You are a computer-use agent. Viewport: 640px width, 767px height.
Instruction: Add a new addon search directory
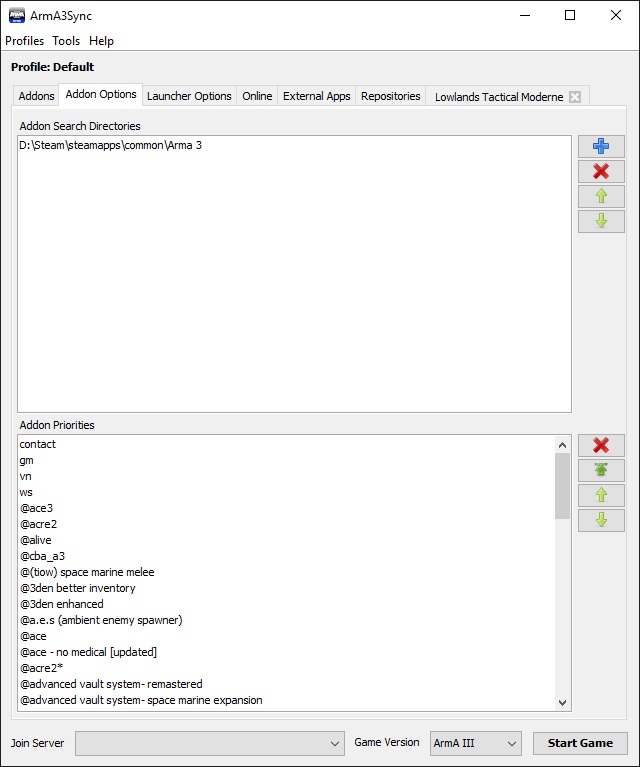[600, 147]
